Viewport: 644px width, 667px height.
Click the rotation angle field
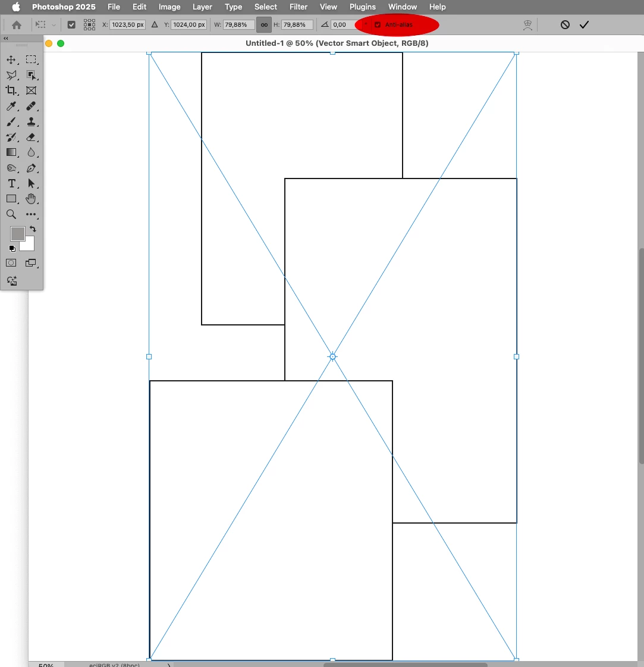click(x=344, y=24)
